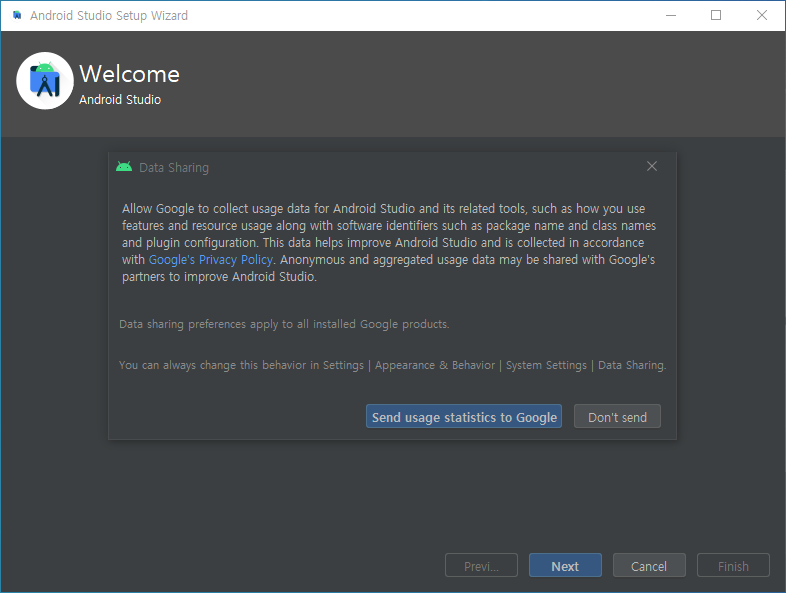Click 'You can always change this behavior' text
This screenshot has height=593, width=786.
click(x=392, y=365)
